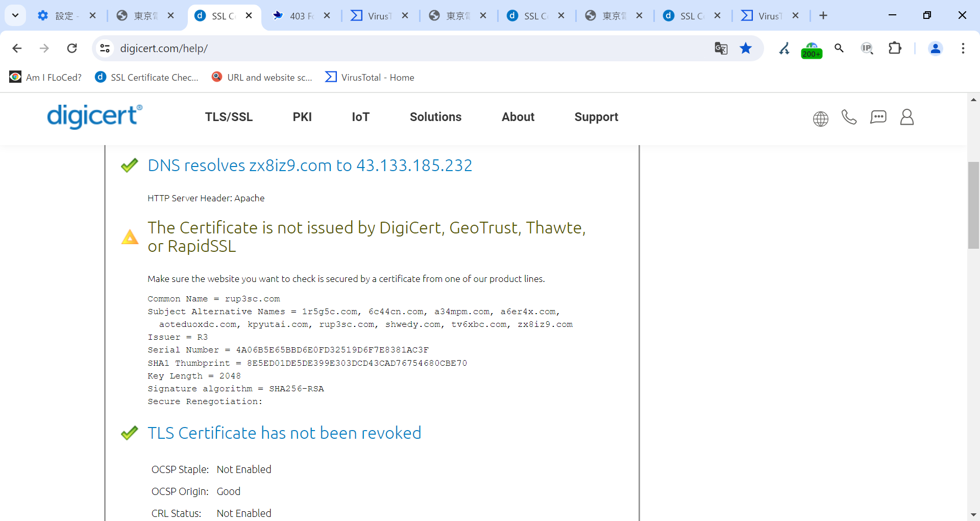Go back to previous page
Viewport: 980px width, 521px height.
[x=17, y=49]
